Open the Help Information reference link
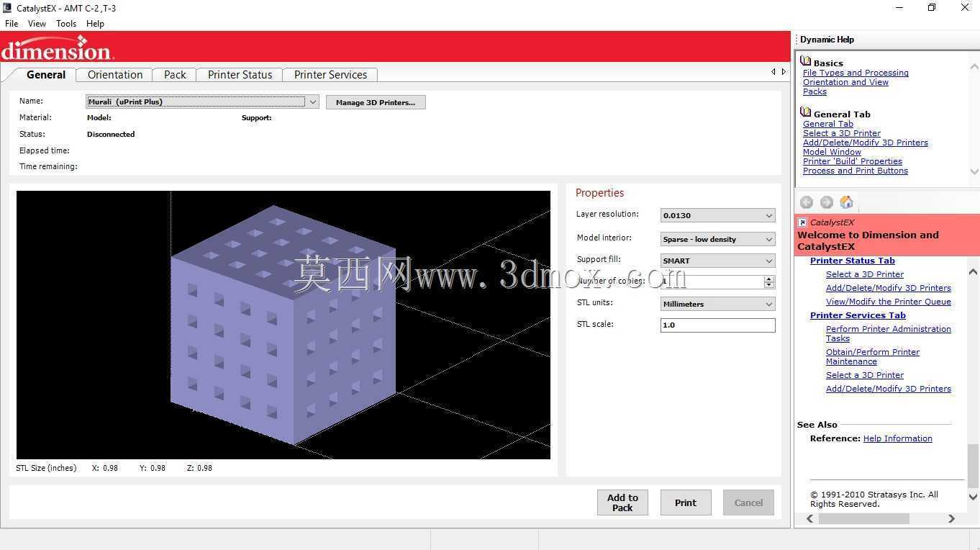Image resolution: width=980 pixels, height=550 pixels. (897, 438)
